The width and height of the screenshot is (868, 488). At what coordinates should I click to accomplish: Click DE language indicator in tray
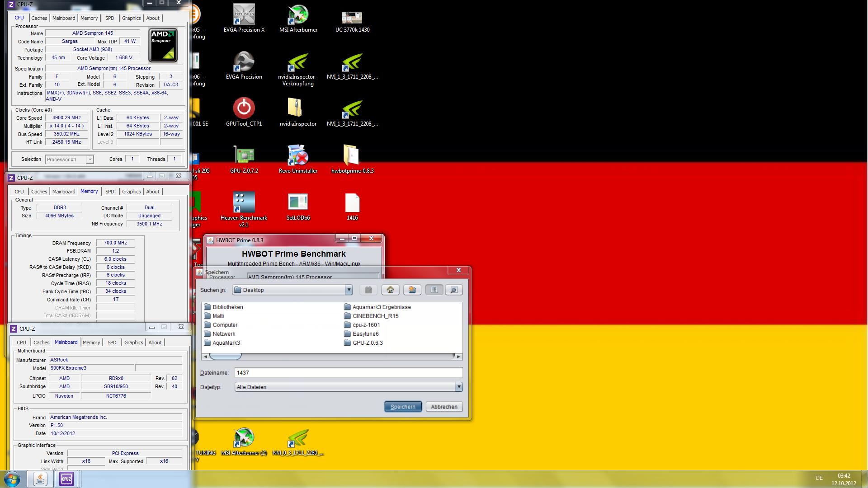click(x=819, y=478)
